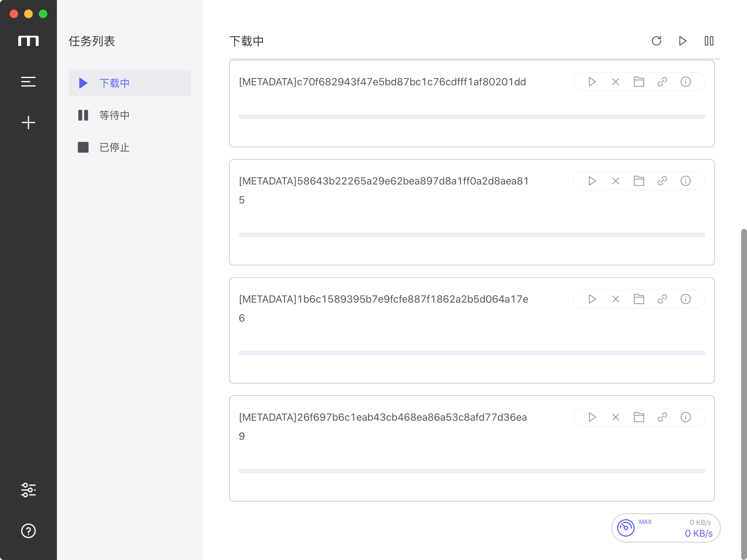747x560 pixels.
Task: Switch to the 已停止 tab
Action: point(130,147)
